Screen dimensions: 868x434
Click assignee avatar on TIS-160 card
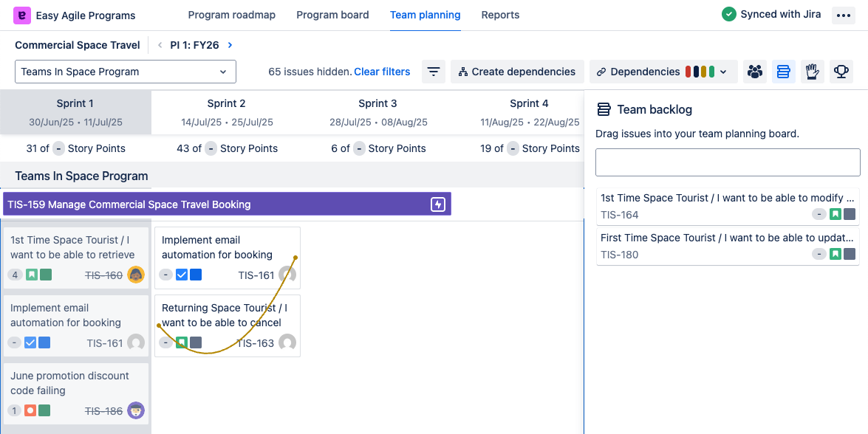tap(136, 275)
